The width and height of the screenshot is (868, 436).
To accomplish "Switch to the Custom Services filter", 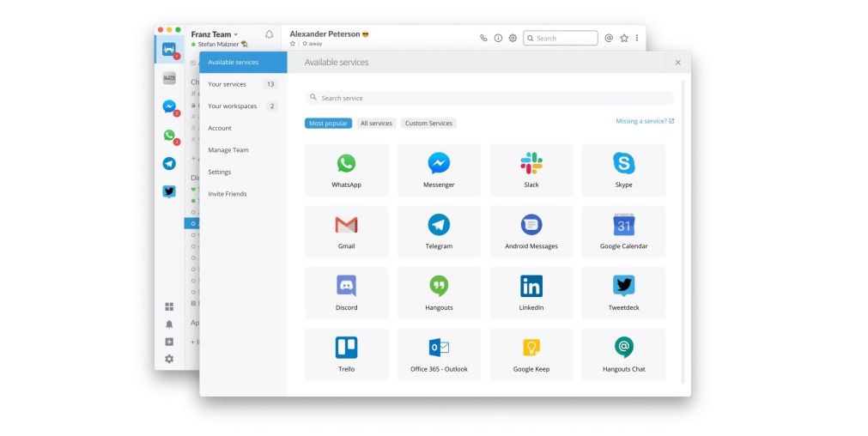I will (428, 124).
